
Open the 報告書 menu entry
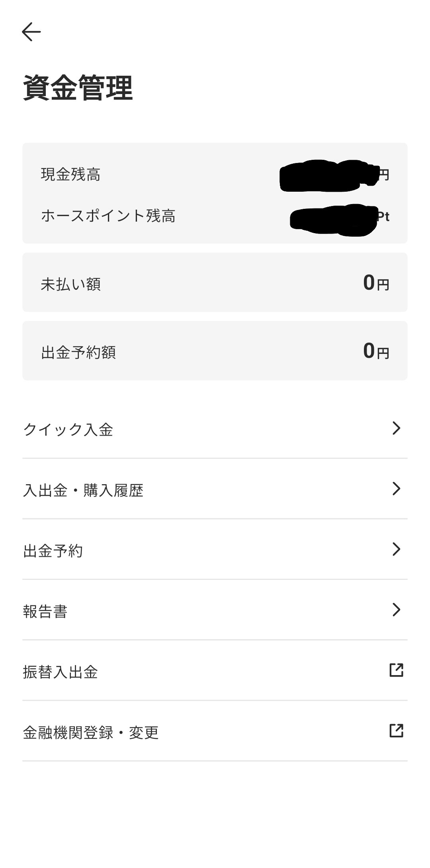click(x=45, y=611)
